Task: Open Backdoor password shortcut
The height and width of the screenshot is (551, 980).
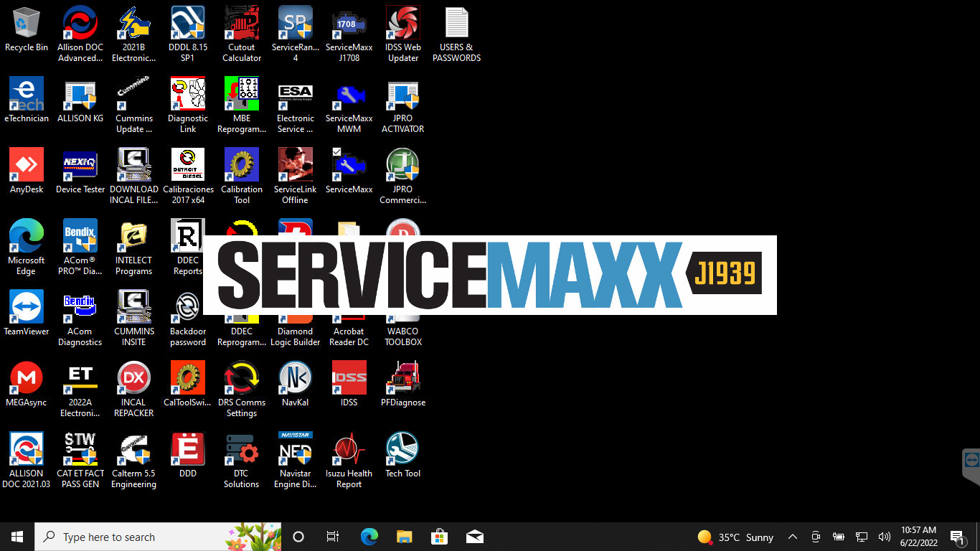Action: click(188, 318)
